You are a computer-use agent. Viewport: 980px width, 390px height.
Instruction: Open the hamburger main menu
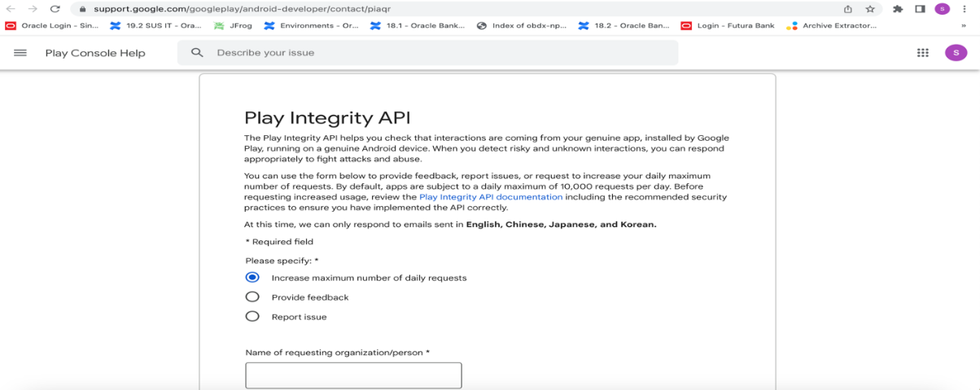(x=20, y=53)
